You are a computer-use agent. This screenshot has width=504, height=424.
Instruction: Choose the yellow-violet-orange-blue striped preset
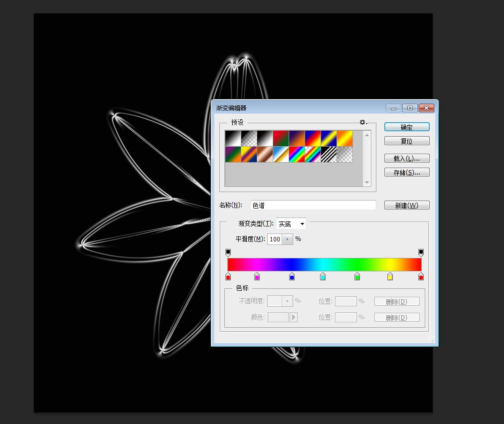pos(249,155)
